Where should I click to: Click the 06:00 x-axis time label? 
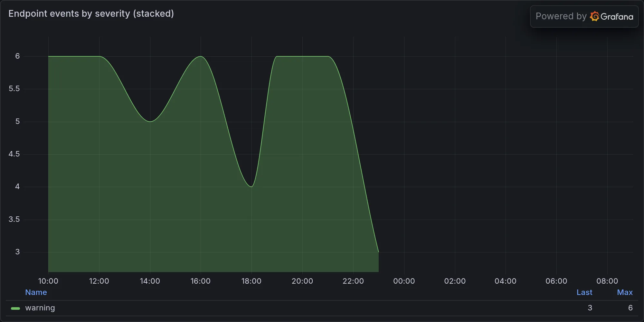point(556,281)
